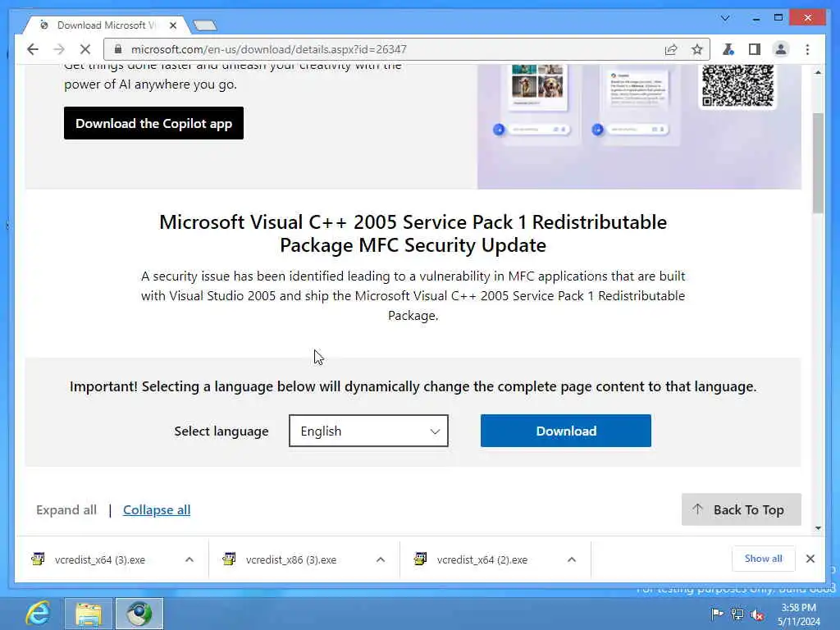Open the tab search chevron
840x630 pixels.
point(725,18)
